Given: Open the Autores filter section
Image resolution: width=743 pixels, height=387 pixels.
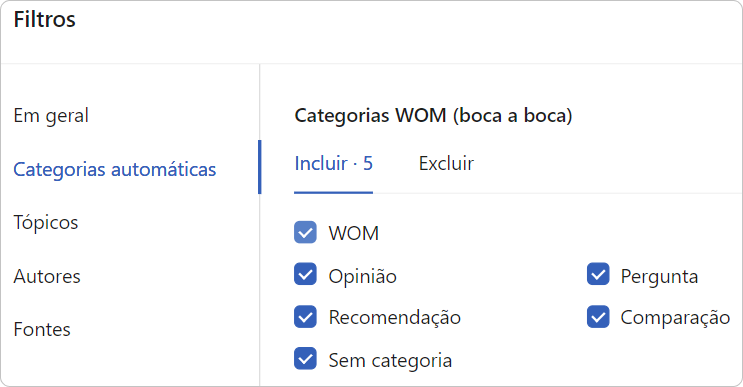Looking at the screenshot, I should (x=47, y=276).
